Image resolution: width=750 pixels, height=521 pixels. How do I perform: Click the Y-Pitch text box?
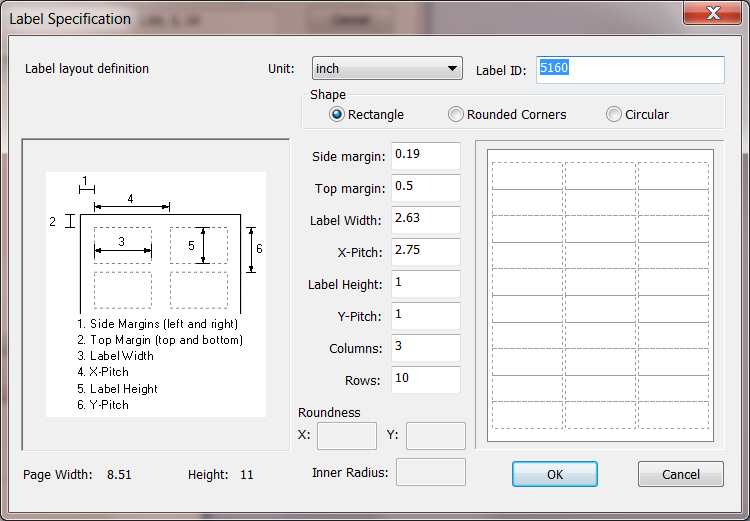point(426,316)
